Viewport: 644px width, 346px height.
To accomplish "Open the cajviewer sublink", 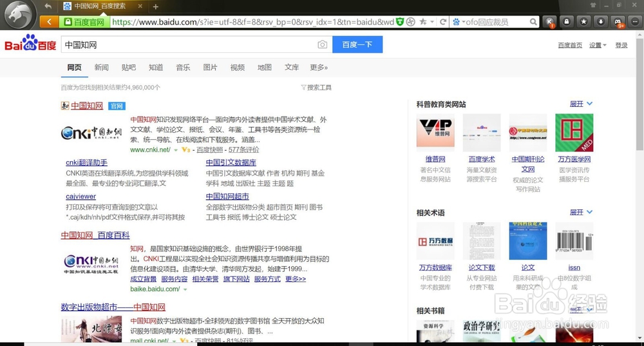I will click(x=81, y=197).
